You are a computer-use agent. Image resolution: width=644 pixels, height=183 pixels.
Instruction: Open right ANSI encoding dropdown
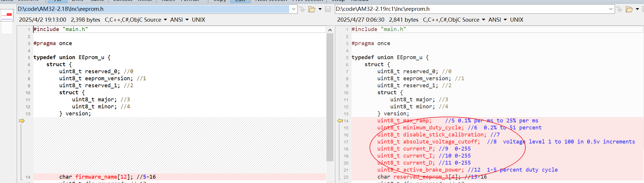[498, 20]
